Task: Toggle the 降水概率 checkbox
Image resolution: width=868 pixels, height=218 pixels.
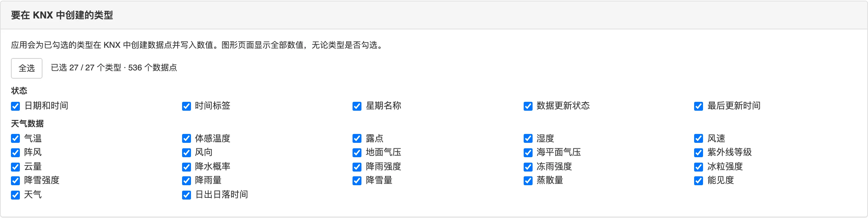Action: (x=186, y=167)
